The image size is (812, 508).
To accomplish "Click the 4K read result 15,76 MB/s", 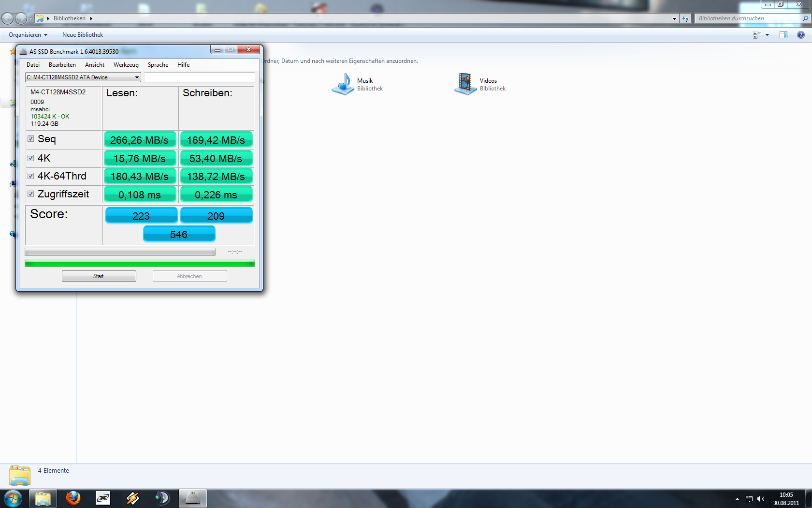I will pos(140,158).
